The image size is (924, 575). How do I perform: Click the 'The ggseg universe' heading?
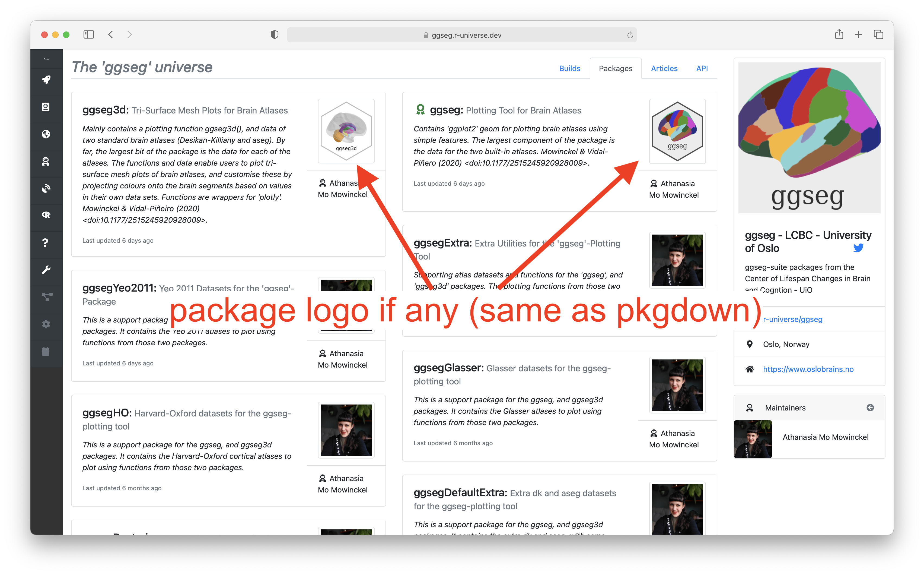coord(142,67)
